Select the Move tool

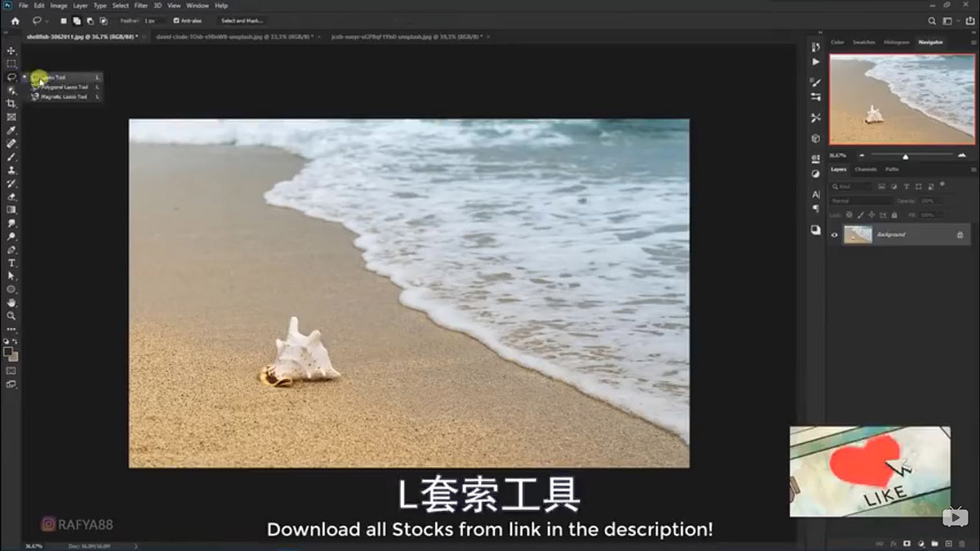(x=11, y=49)
